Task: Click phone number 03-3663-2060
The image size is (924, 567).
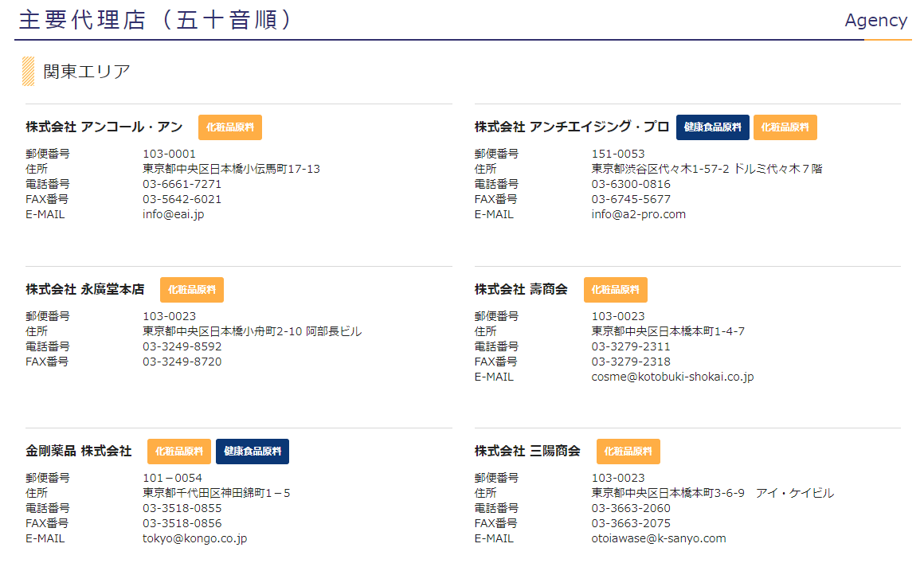Action: 631,508
